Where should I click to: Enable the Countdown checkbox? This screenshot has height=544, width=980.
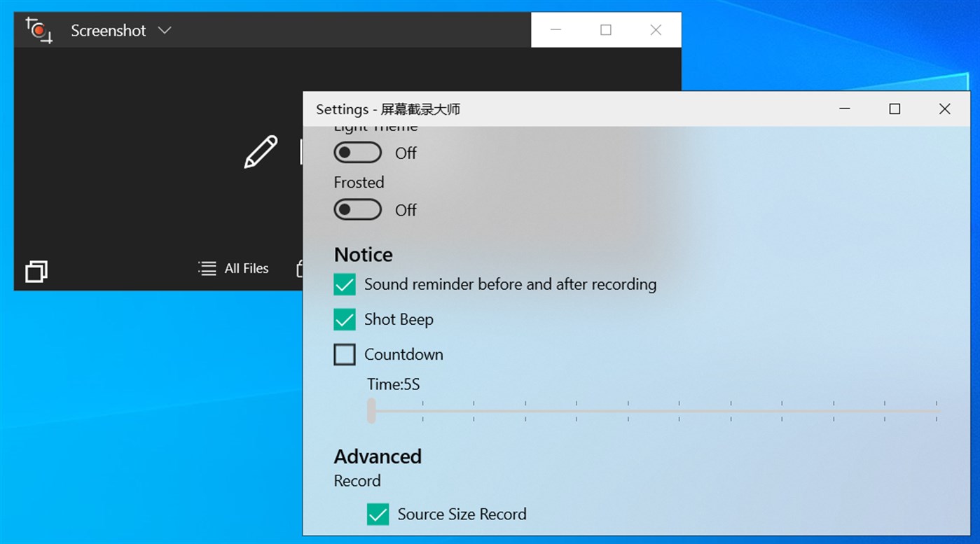tap(344, 354)
